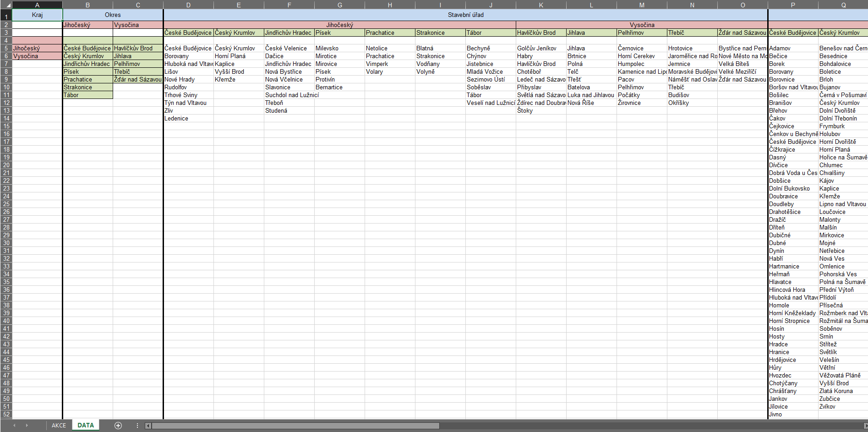868x432 pixels.
Task: Select the Štoky cell in column K
Action: [x=525, y=110]
